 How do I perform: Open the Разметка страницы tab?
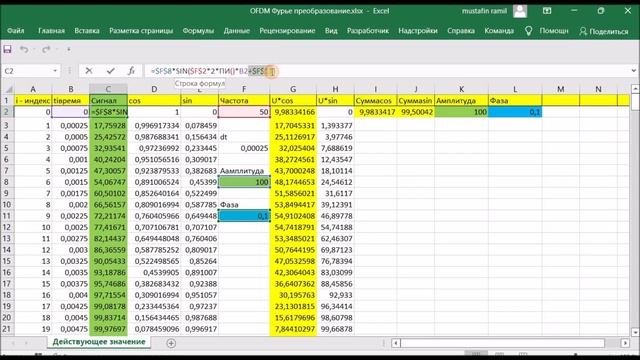[x=141, y=31]
